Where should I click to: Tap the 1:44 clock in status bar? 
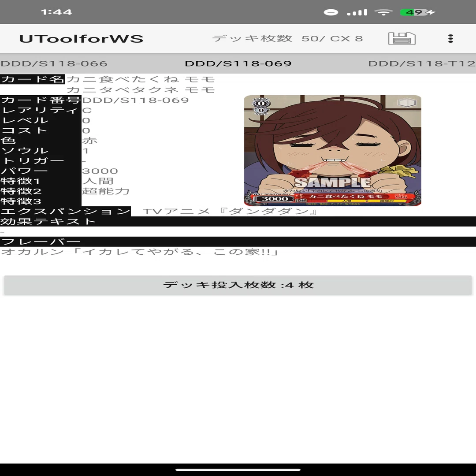(56, 12)
